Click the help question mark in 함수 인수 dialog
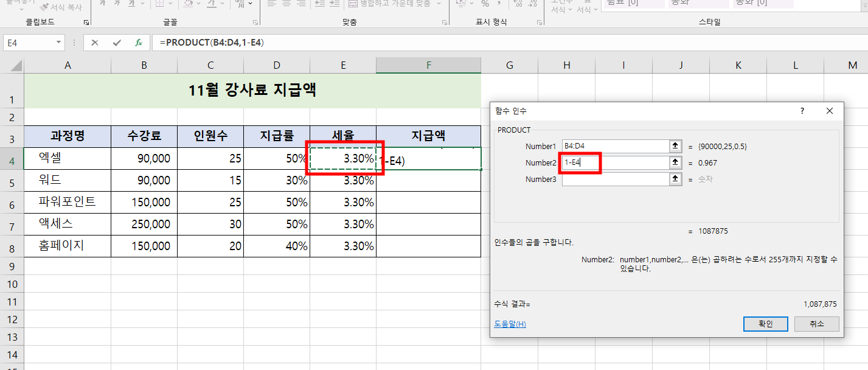Image resolution: width=868 pixels, height=370 pixels. coord(802,111)
